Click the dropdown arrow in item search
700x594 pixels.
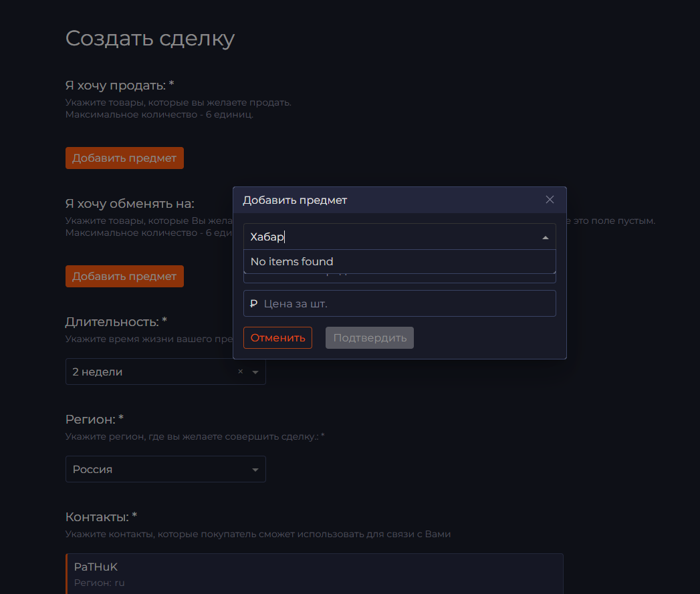pyautogui.click(x=545, y=237)
